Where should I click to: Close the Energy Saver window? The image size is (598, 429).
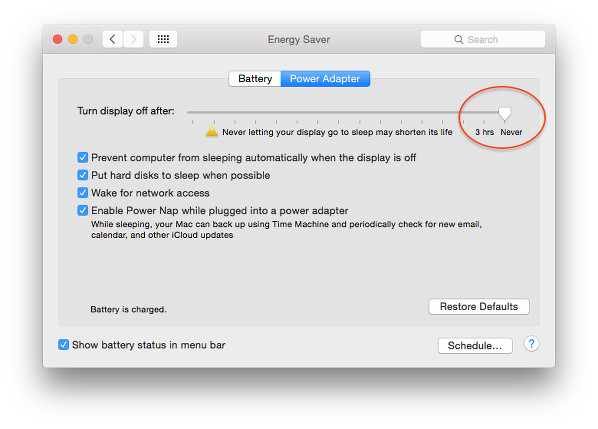point(58,39)
